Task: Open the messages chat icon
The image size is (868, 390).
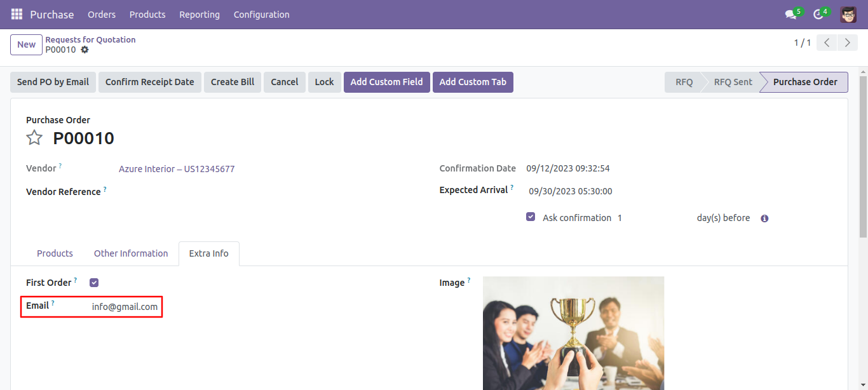Action: pyautogui.click(x=790, y=14)
